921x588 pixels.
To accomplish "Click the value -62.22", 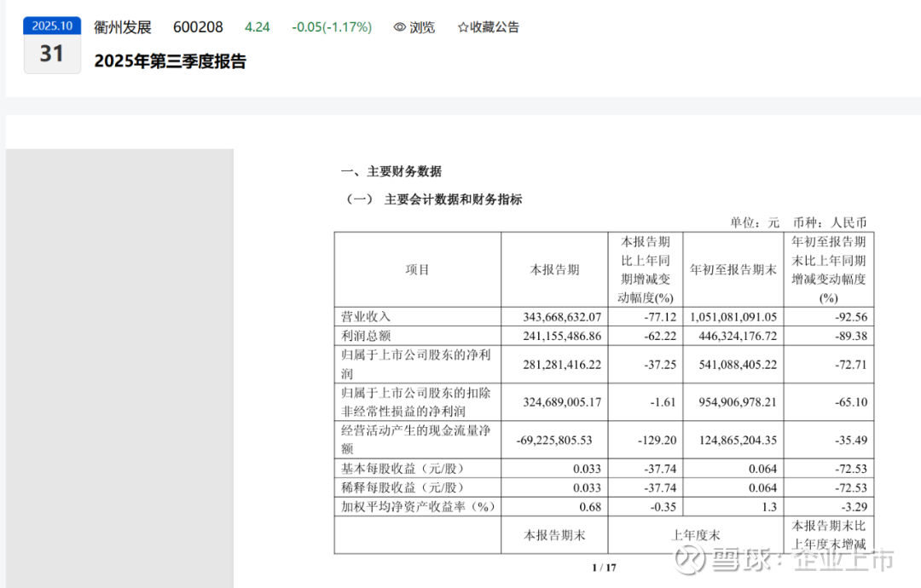I will click(660, 337).
